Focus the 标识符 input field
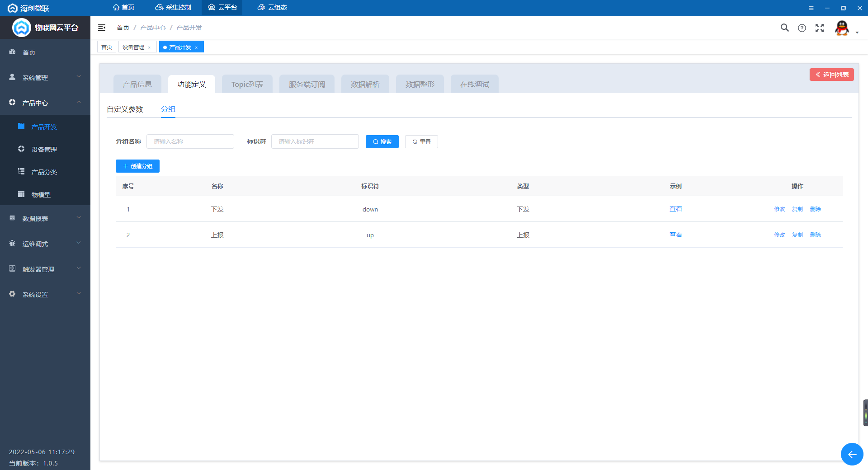Image resolution: width=868 pixels, height=470 pixels. click(x=315, y=141)
